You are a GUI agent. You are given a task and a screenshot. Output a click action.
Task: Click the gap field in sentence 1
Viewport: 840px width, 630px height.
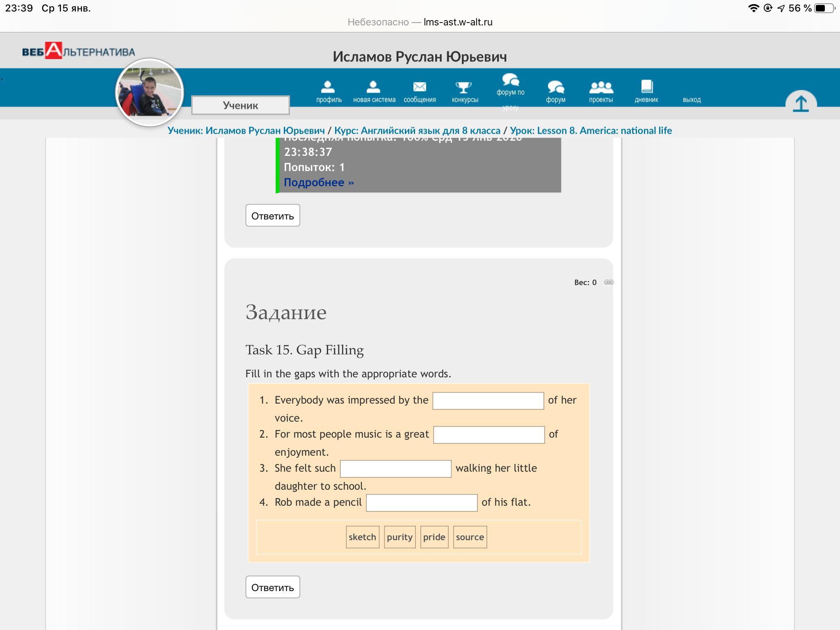[x=488, y=401]
